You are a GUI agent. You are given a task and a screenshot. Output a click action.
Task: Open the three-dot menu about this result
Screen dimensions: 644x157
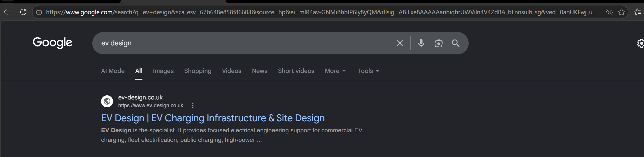click(193, 106)
